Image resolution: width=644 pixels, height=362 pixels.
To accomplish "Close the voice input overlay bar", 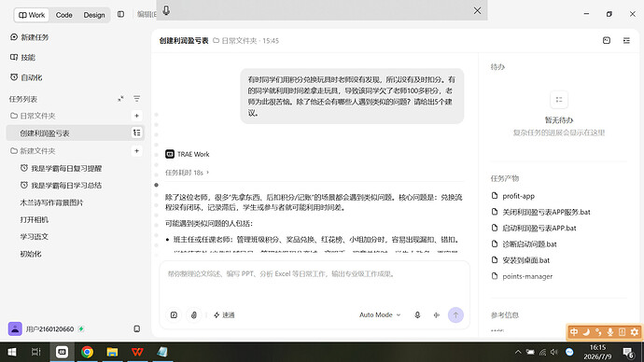I will [x=477, y=10].
